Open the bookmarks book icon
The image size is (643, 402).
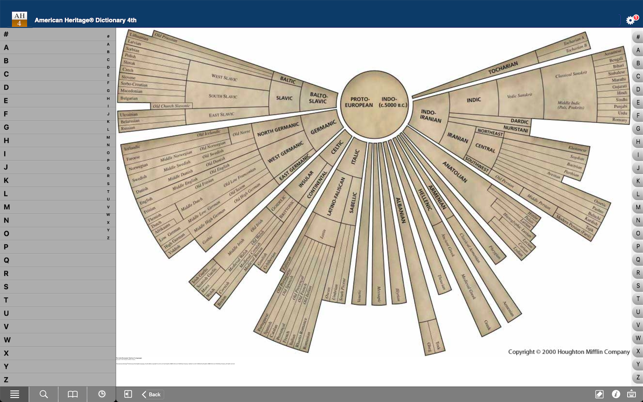72,394
